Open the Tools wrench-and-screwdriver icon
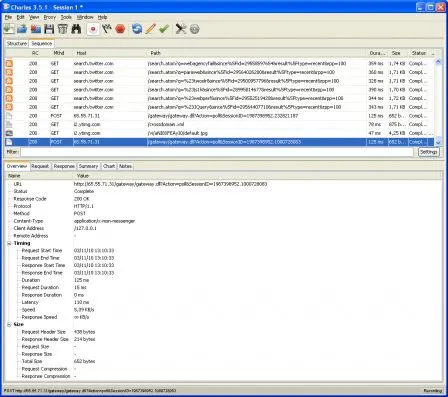 tap(181, 29)
